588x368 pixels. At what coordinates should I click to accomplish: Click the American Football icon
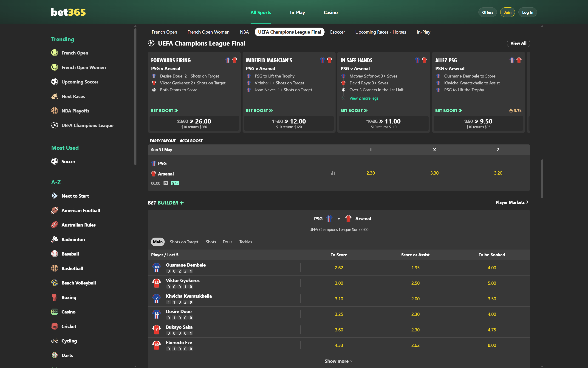coord(55,210)
